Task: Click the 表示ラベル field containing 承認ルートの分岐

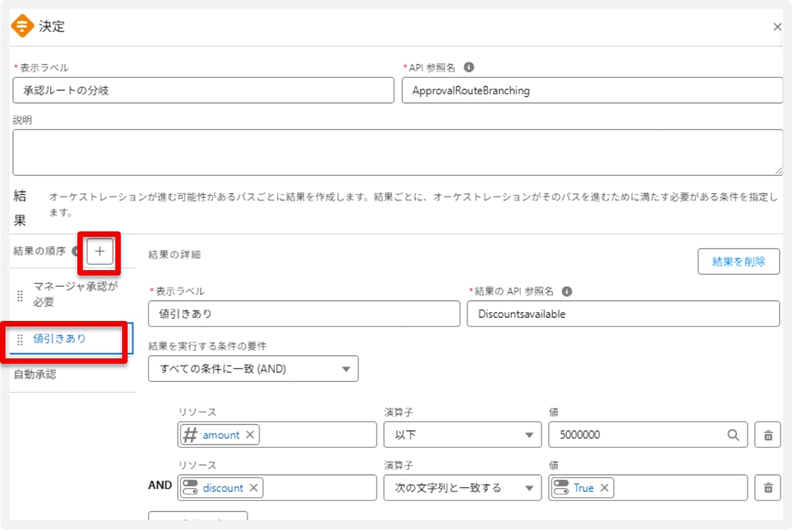Action: pos(203,90)
